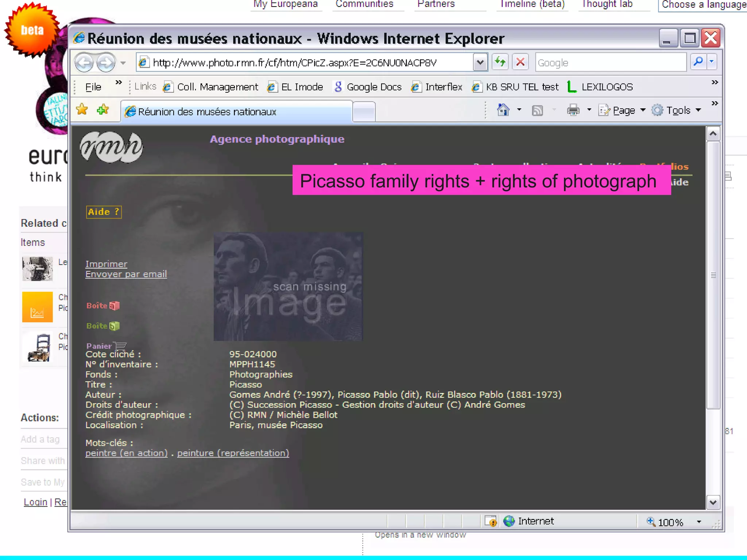Click the Imprimer link

106,264
